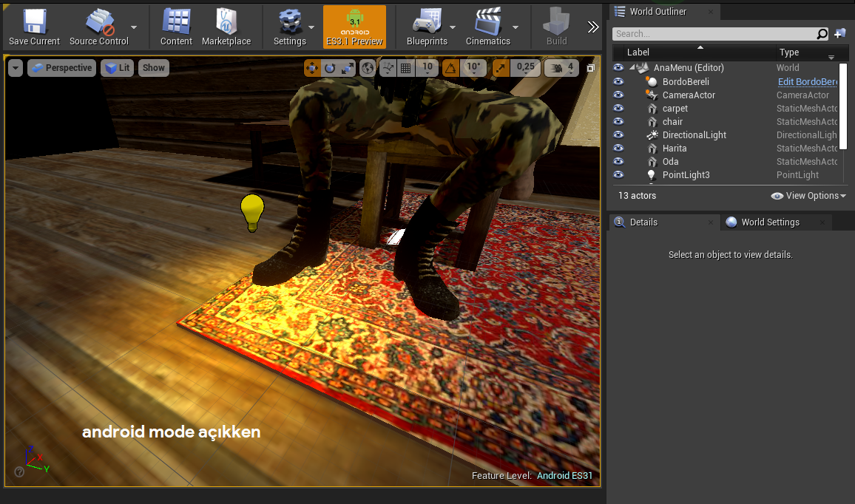The height and width of the screenshot is (504, 855).
Task: Focus the World Outliner search field
Action: coord(714,34)
